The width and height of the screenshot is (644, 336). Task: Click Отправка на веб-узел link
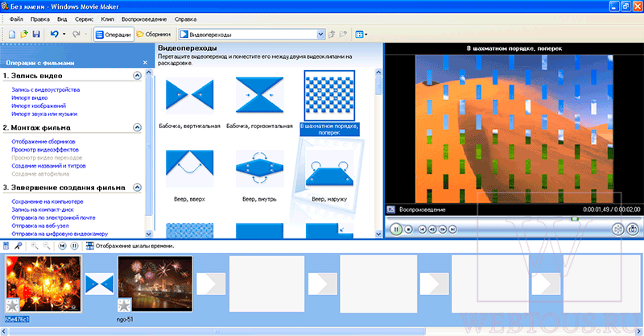[x=40, y=226]
